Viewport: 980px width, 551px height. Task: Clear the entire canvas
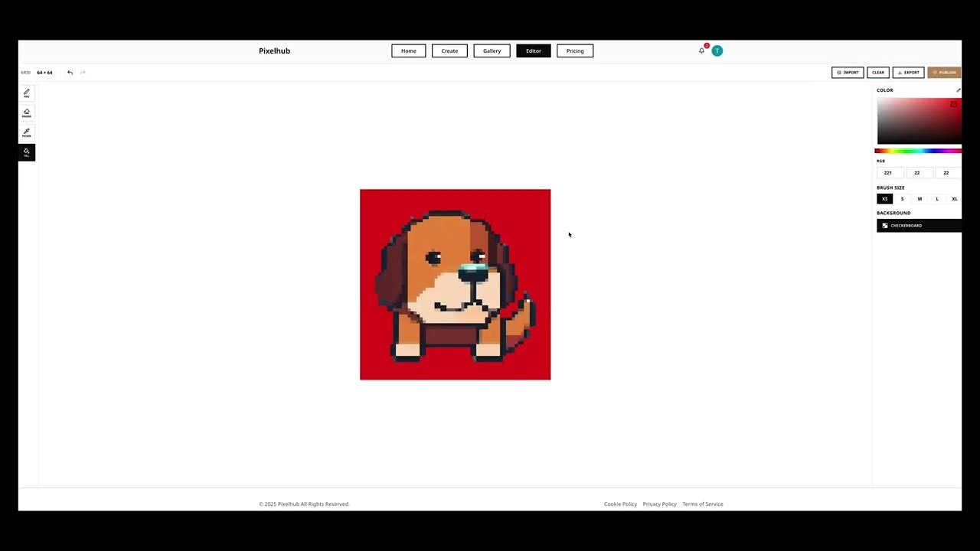point(878,72)
